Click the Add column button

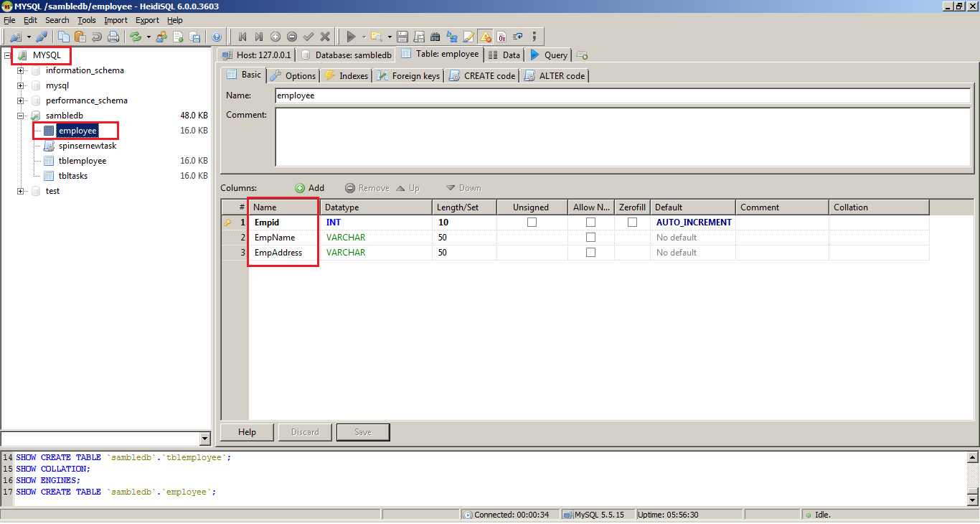tap(310, 188)
